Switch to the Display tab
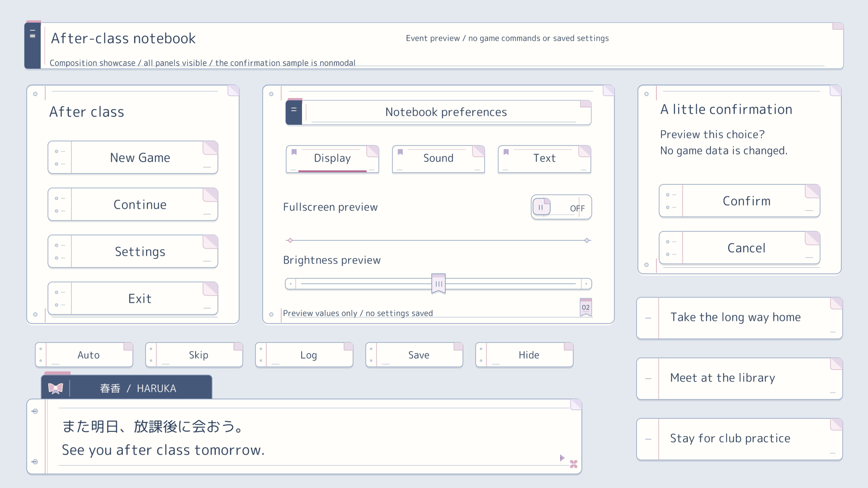 [332, 159]
